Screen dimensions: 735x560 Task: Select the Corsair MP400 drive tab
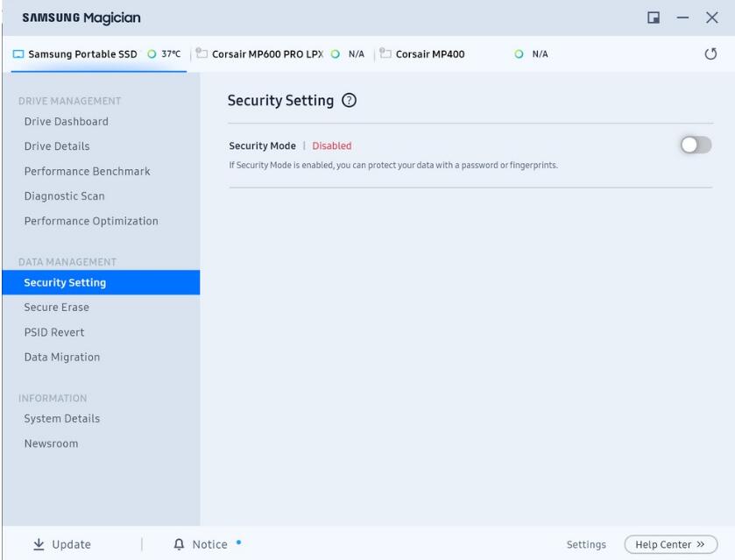click(431, 54)
